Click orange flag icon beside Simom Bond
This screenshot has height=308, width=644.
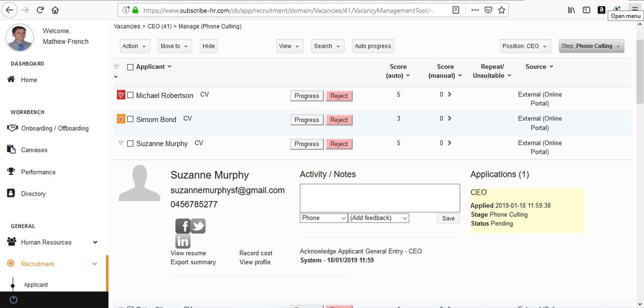tap(121, 119)
